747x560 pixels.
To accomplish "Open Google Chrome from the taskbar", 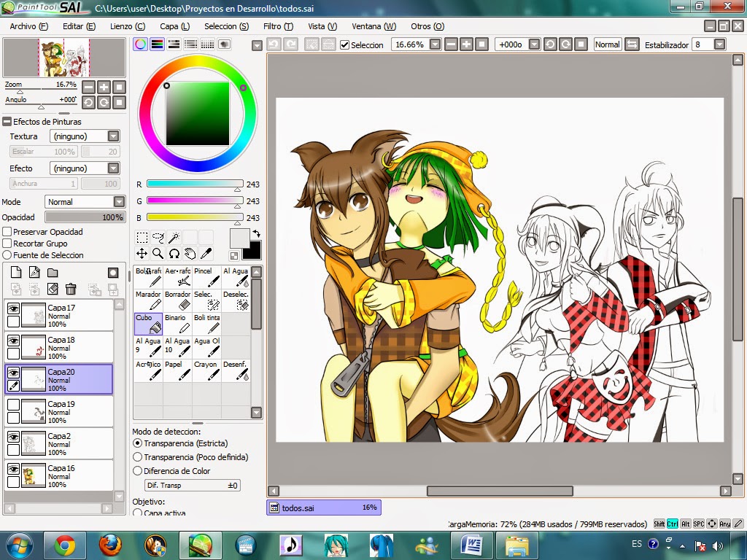I will pyautogui.click(x=65, y=545).
